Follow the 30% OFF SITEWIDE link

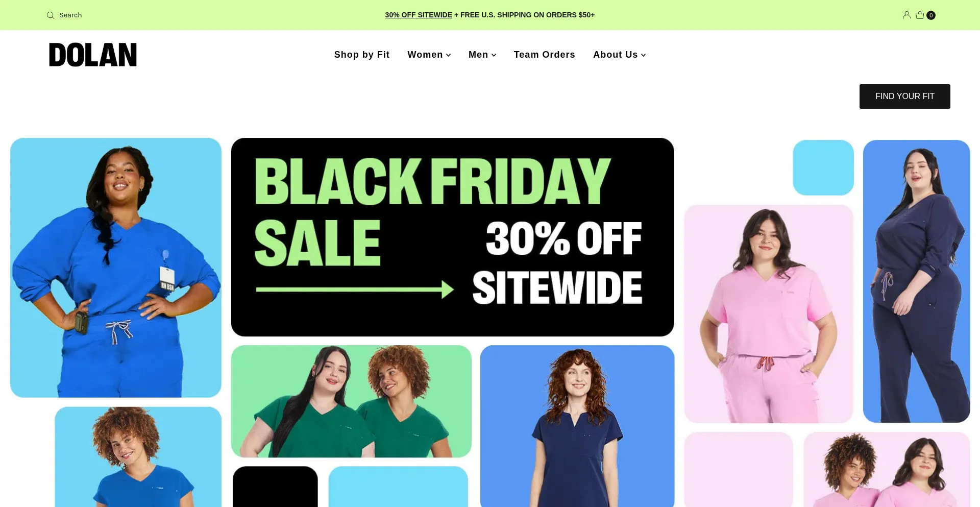[x=419, y=15]
